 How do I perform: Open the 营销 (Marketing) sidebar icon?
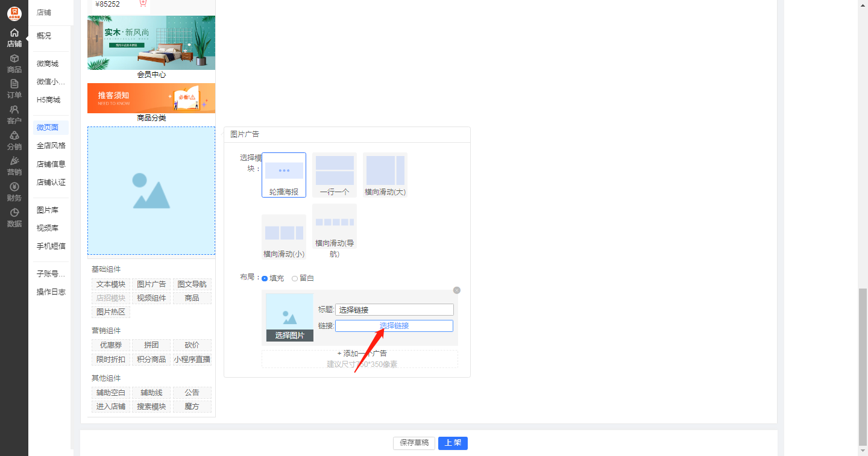click(14, 166)
